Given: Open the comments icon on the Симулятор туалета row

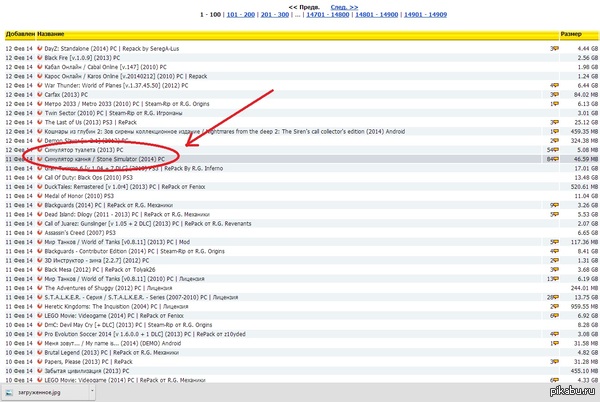Looking at the screenshot, I should click(556, 150).
